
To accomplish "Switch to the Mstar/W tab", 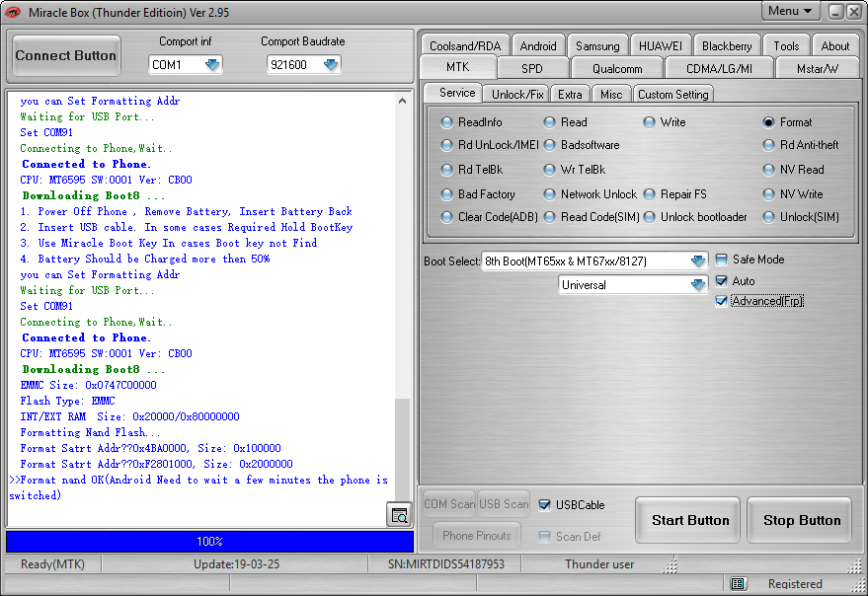I will point(818,69).
